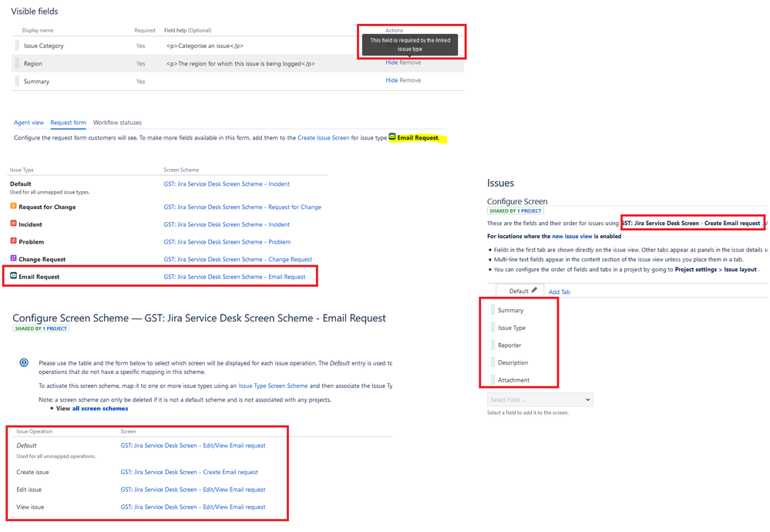Open Incident row's Screen Scheme - Incident link

pos(227,224)
